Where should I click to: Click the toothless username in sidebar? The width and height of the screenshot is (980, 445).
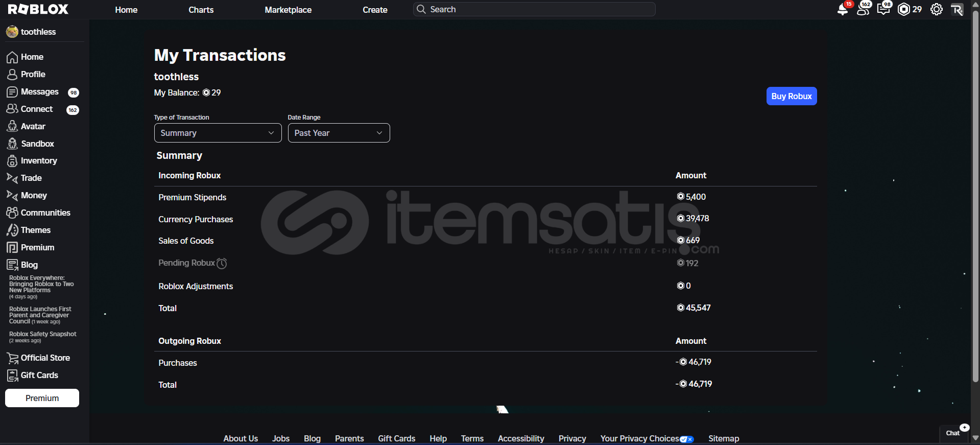coord(38,32)
